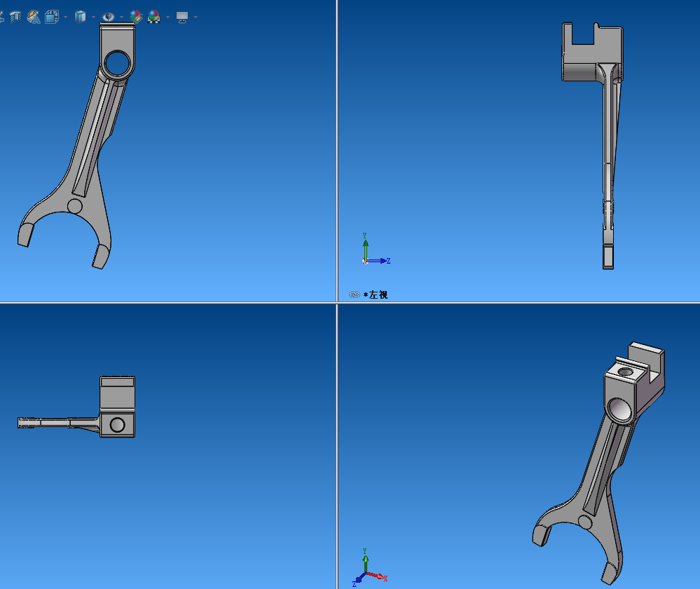This screenshot has height=589, width=700.
Task: Toggle section display with the Section View icon
Action: click(x=15, y=16)
